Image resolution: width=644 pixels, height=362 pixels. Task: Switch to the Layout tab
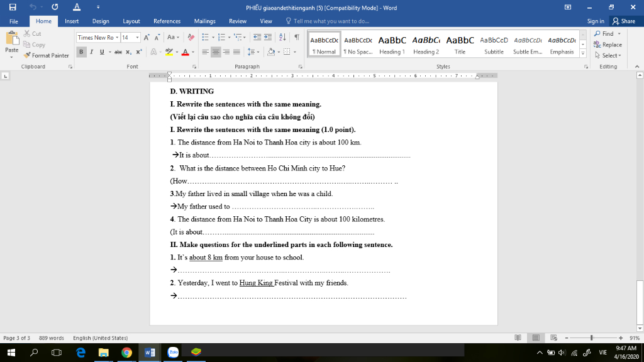pos(131,21)
